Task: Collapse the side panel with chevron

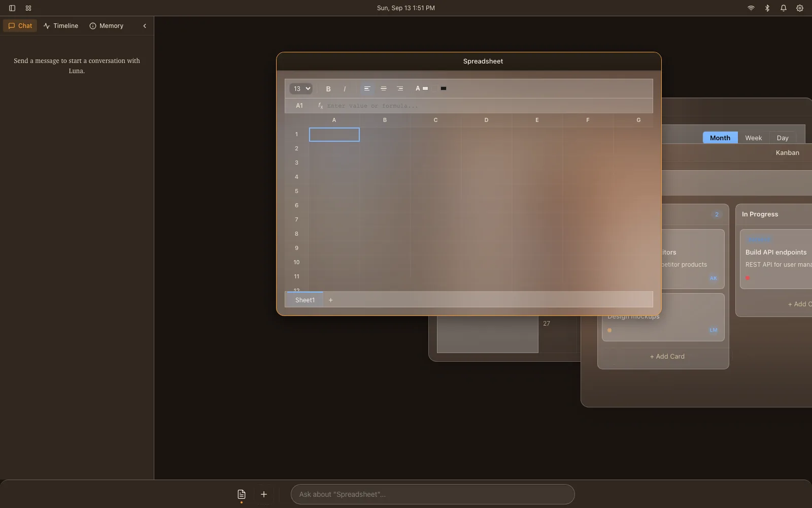Action: 145,26
